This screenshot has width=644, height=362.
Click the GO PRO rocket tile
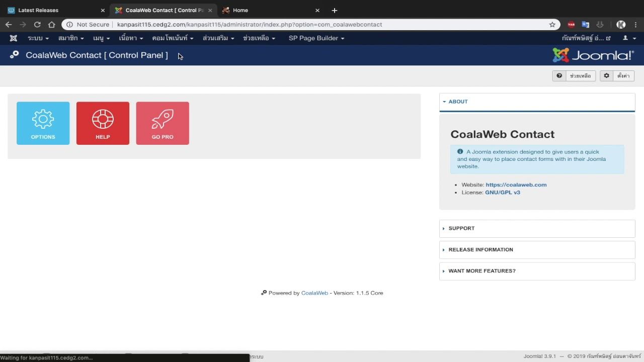click(x=163, y=123)
